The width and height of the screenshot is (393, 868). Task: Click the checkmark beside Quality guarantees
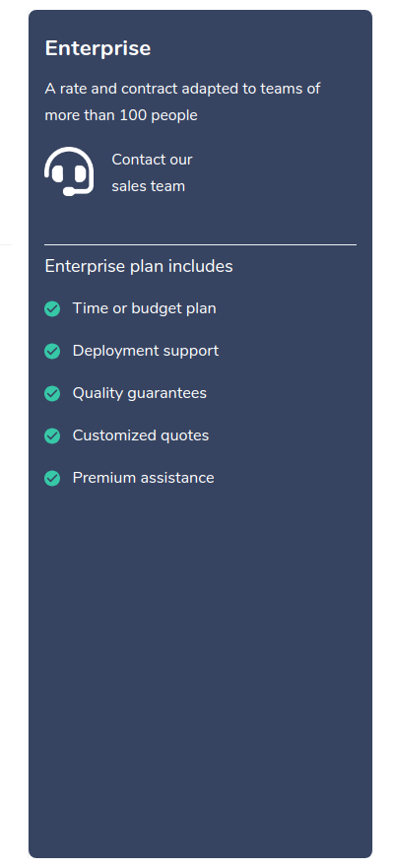[x=52, y=393]
